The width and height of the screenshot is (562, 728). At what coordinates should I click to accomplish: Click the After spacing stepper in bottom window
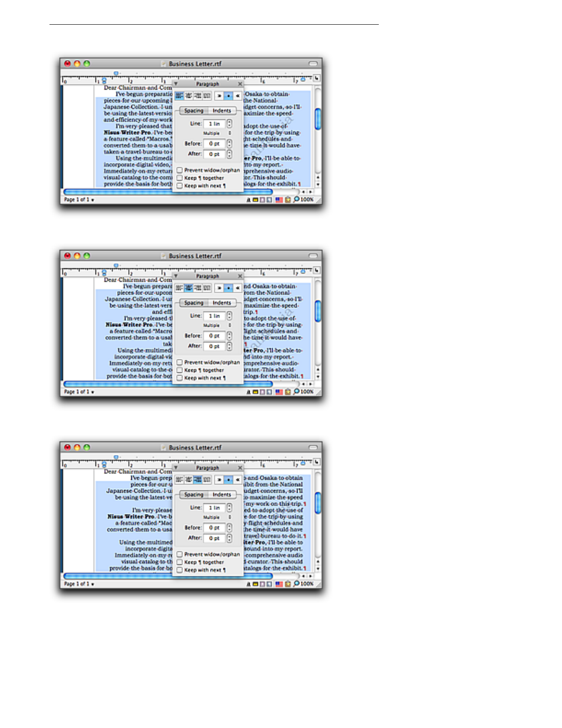(x=230, y=538)
